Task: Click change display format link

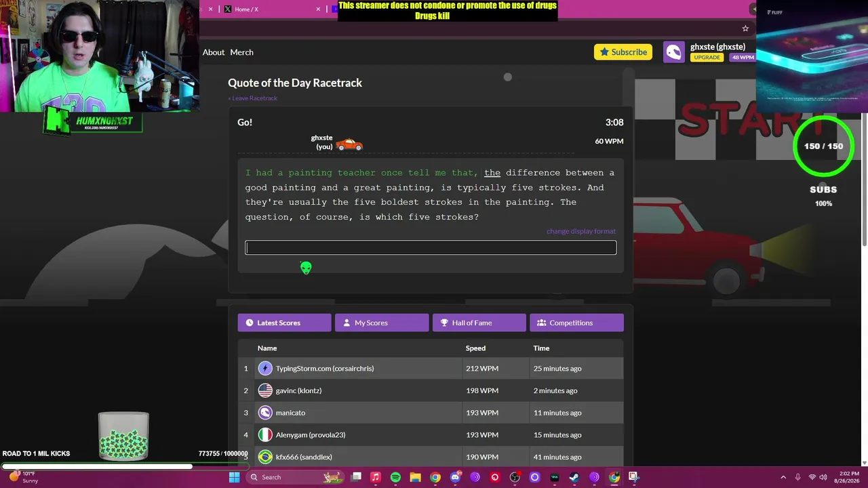Action: 581,231
